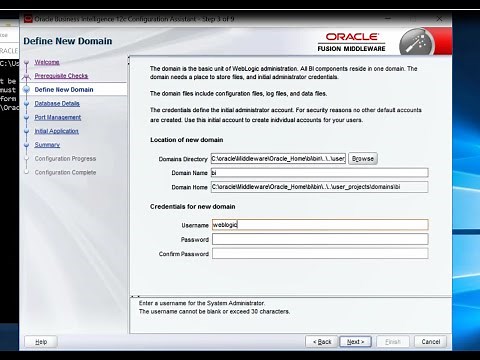Click the Cancel button
The height and width of the screenshot is (360, 480).
coord(431,342)
